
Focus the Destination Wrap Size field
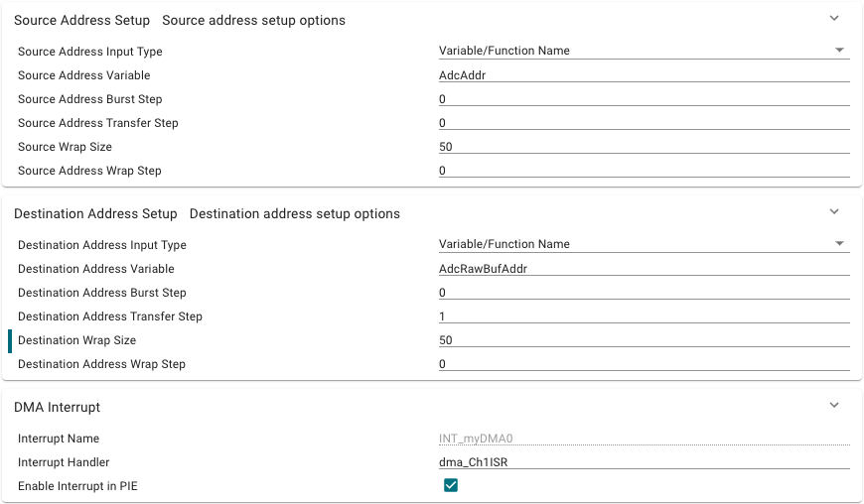pyautogui.click(x=644, y=339)
